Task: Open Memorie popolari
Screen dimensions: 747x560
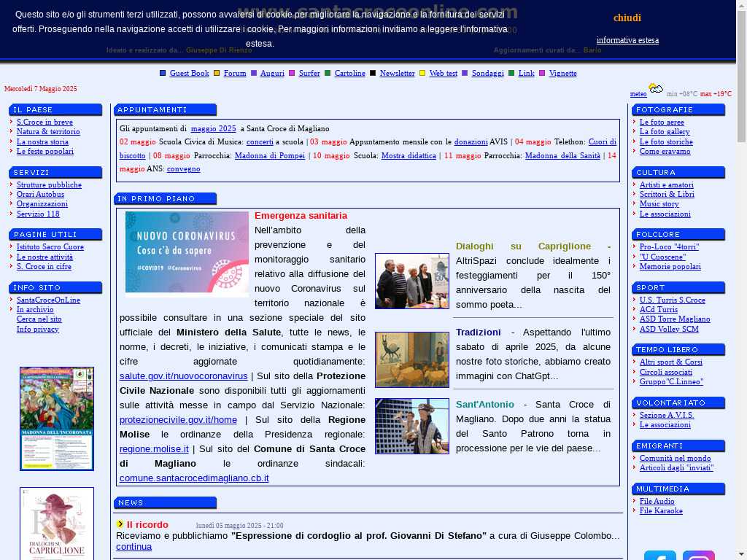Action: pyautogui.click(x=670, y=266)
